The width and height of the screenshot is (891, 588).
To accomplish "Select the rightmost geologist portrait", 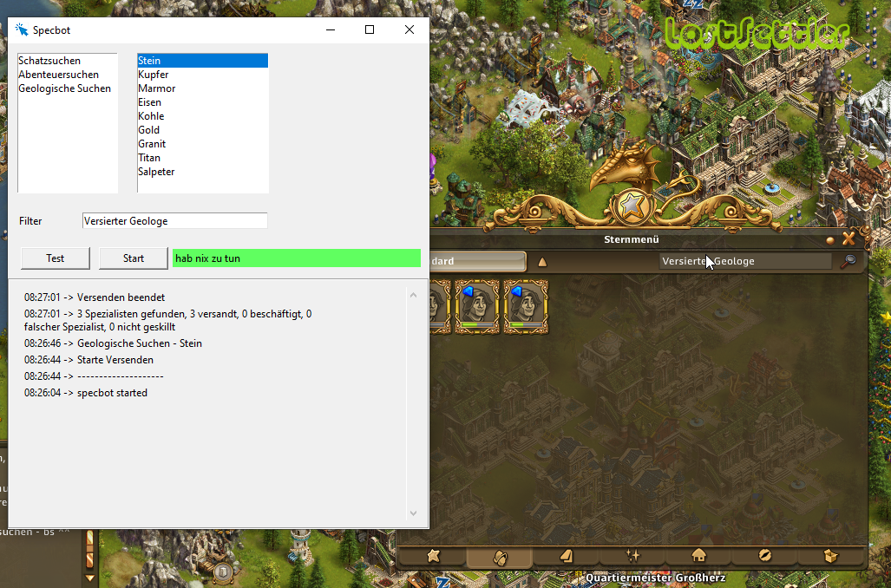I will pyautogui.click(x=526, y=305).
